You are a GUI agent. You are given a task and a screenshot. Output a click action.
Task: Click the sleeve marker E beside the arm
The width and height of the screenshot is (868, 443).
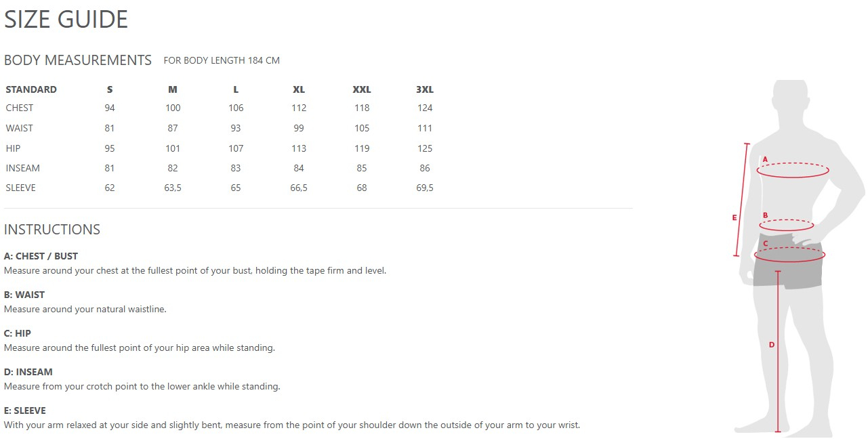click(x=734, y=217)
